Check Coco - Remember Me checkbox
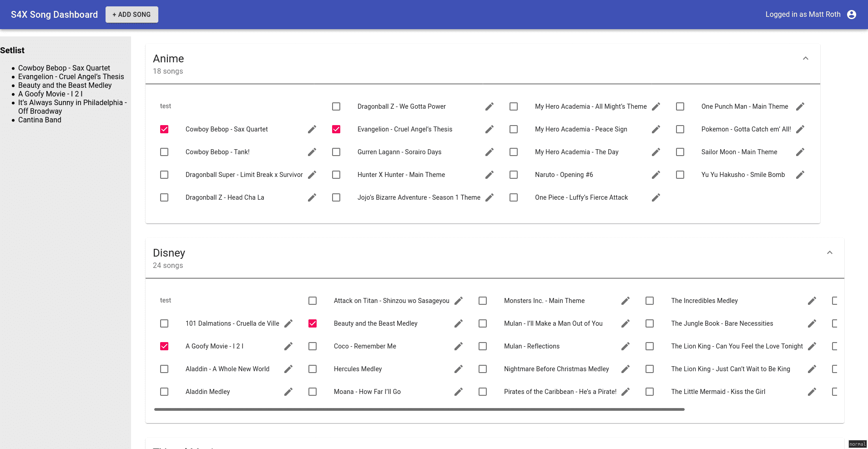Image resolution: width=868 pixels, height=449 pixels. pyautogui.click(x=313, y=346)
